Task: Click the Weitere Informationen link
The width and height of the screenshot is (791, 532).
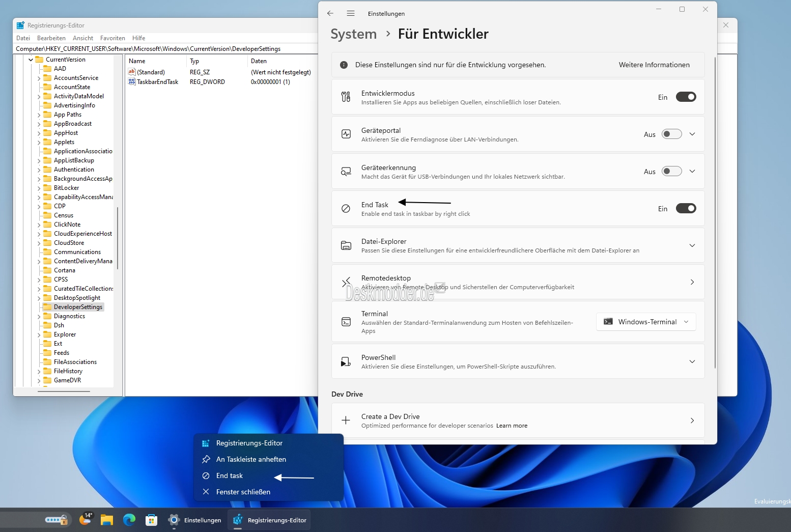Action: pyautogui.click(x=654, y=65)
